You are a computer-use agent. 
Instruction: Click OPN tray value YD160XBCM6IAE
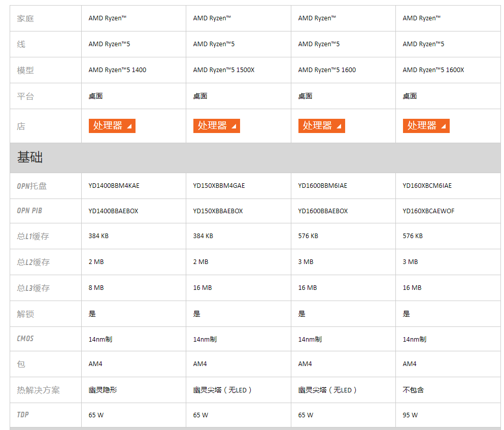[x=427, y=186]
